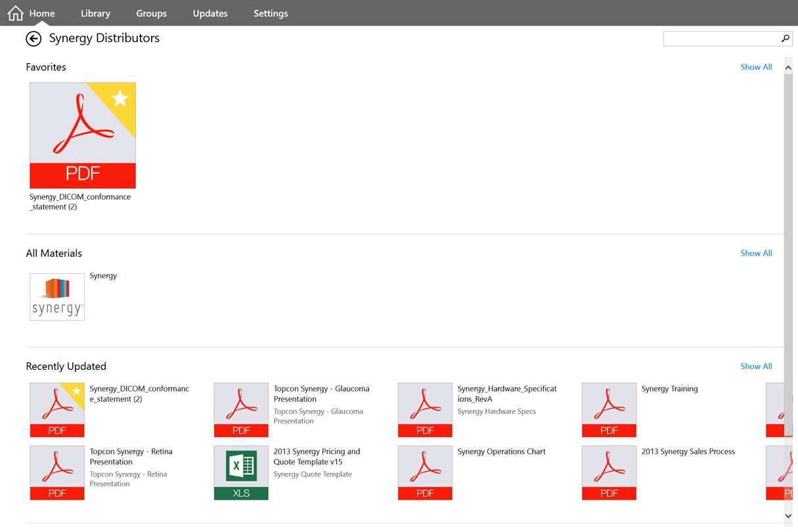Click '2013 Synergy Pricing and Quote Template v15' text

click(317, 456)
